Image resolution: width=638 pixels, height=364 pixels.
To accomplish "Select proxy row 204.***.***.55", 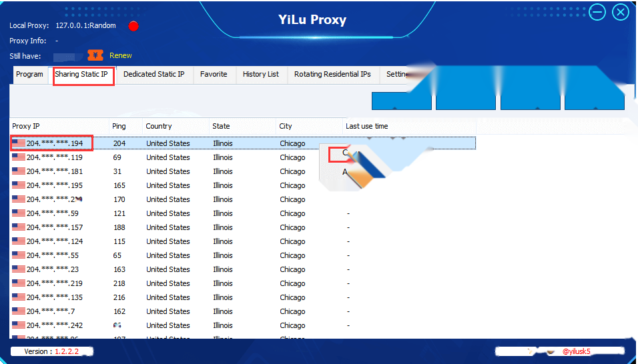I will pos(243,255).
